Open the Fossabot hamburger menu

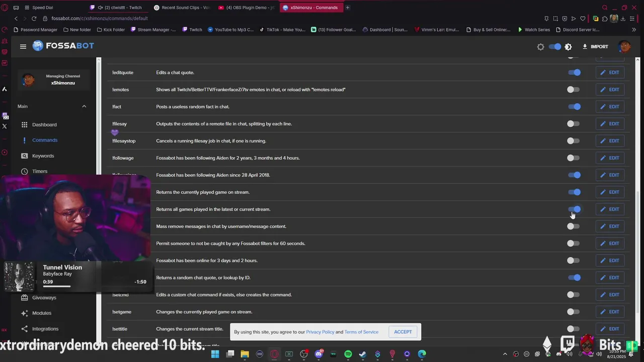pyautogui.click(x=23, y=46)
